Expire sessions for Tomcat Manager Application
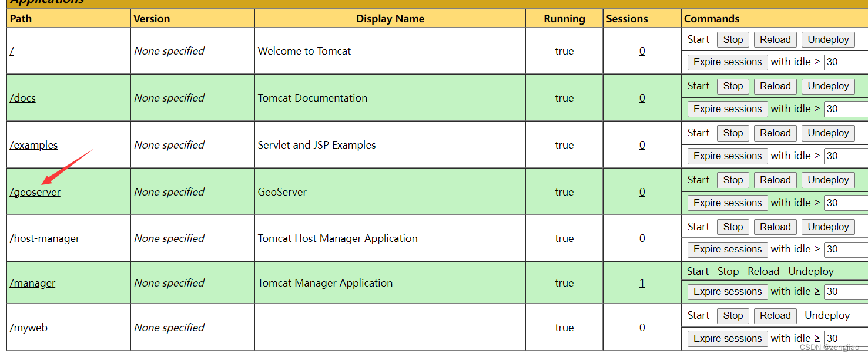Screen dimensions: 868x357 (x=728, y=291)
